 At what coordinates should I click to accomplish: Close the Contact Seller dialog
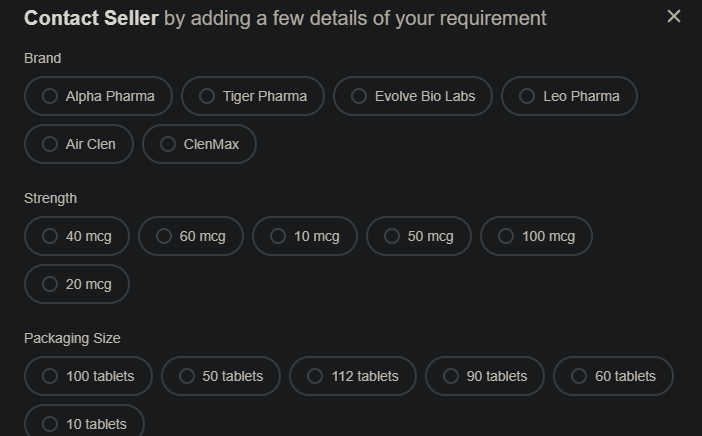click(x=674, y=16)
